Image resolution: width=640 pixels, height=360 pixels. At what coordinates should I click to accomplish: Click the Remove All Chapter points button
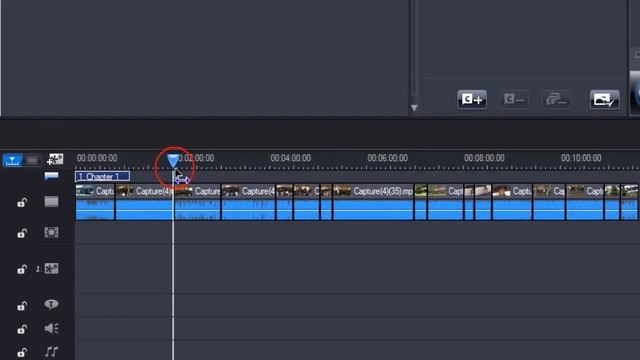[556, 100]
